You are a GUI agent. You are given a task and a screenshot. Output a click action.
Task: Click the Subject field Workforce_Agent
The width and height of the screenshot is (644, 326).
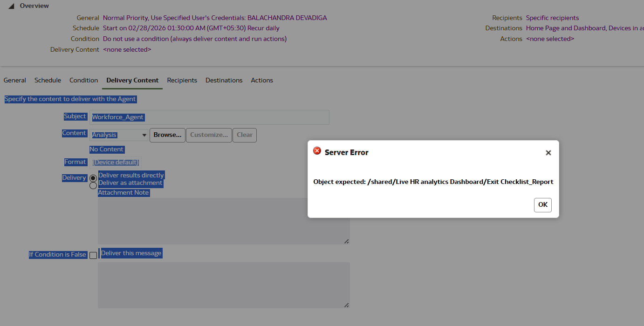[x=209, y=117]
